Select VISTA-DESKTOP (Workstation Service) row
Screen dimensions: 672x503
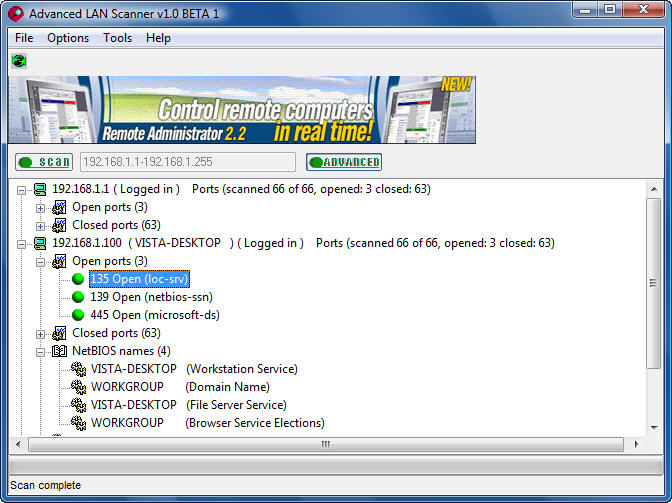click(194, 369)
